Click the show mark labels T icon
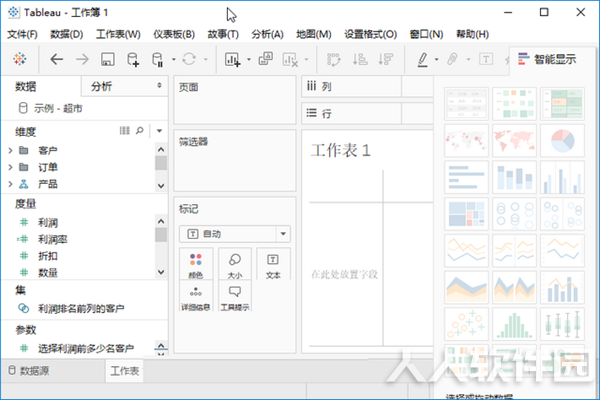 pos(486,59)
